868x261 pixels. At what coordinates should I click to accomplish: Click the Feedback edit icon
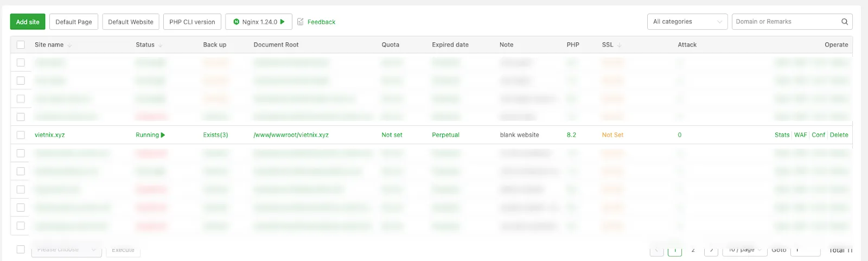(x=301, y=22)
